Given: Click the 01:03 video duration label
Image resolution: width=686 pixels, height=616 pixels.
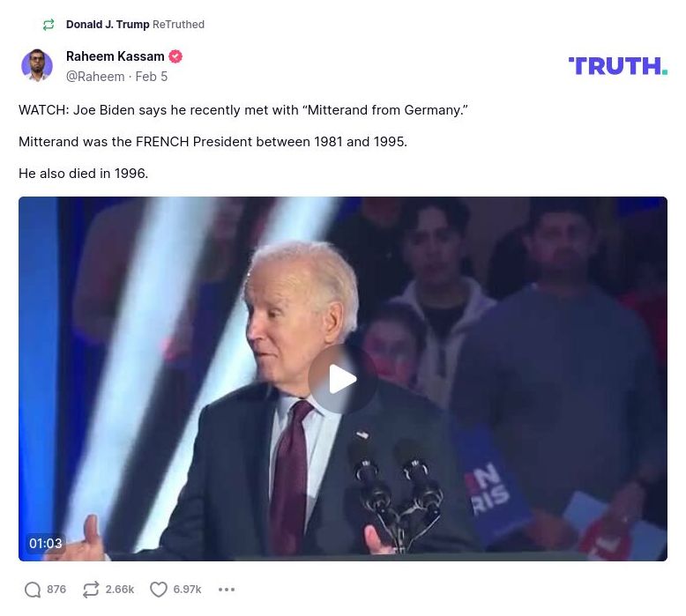Looking at the screenshot, I should 46,544.
